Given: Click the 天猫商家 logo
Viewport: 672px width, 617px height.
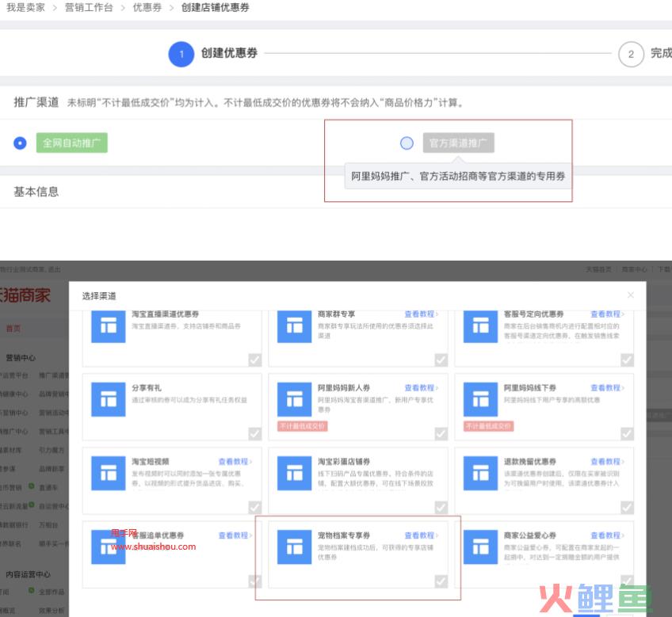Looking at the screenshot, I should coord(25,295).
